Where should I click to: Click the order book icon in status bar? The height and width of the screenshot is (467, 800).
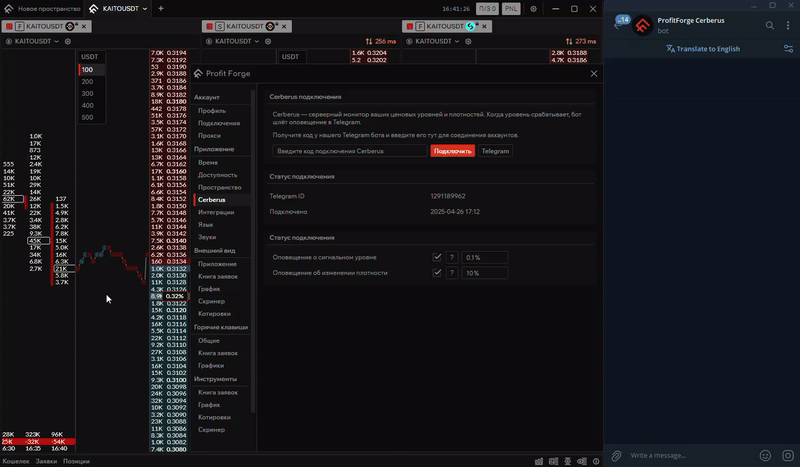click(553, 461)
